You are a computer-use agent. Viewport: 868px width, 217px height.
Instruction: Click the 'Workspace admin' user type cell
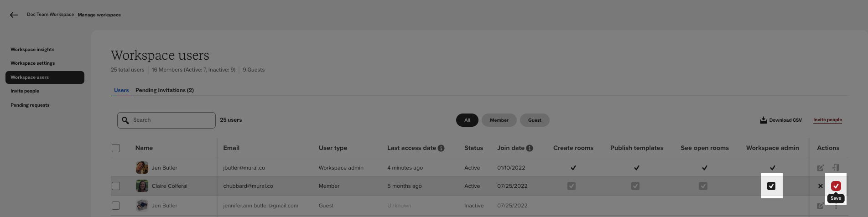coord(341,168)
